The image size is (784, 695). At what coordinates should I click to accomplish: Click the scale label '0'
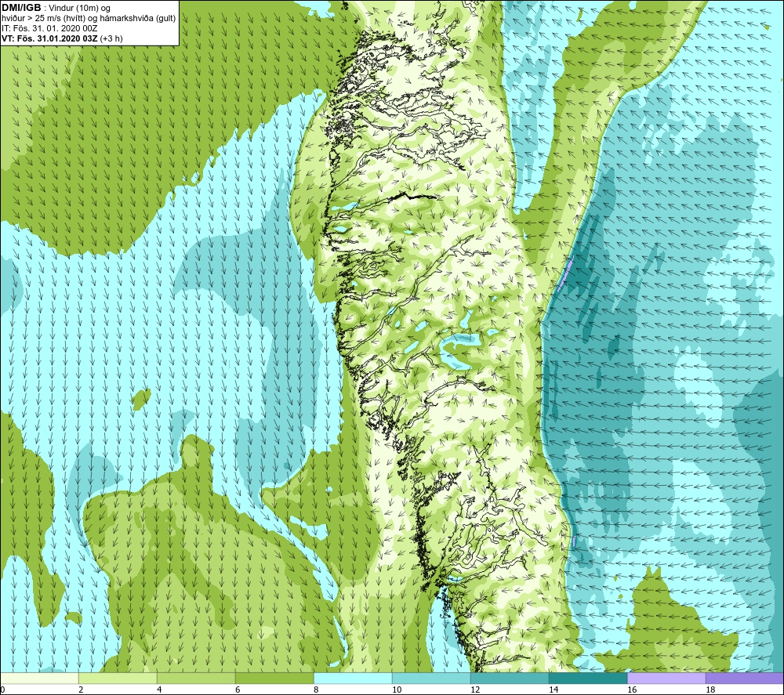(2, 690)
